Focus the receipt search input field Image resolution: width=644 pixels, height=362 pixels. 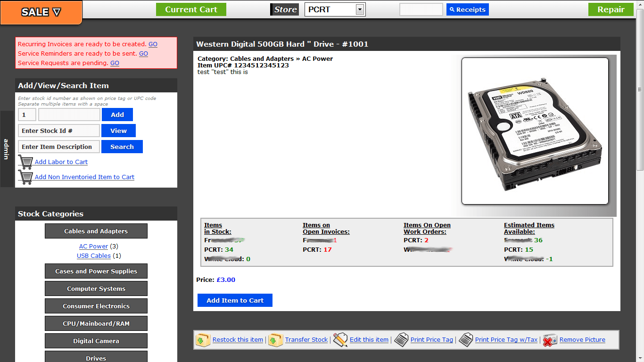click(x=421, y=9)
